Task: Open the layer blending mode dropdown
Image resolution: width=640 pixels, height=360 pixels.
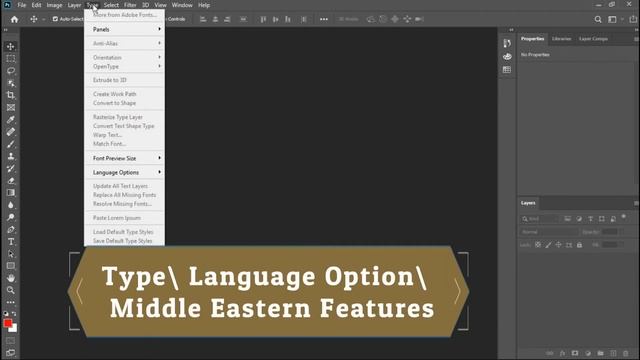Action: click(549, 232)
